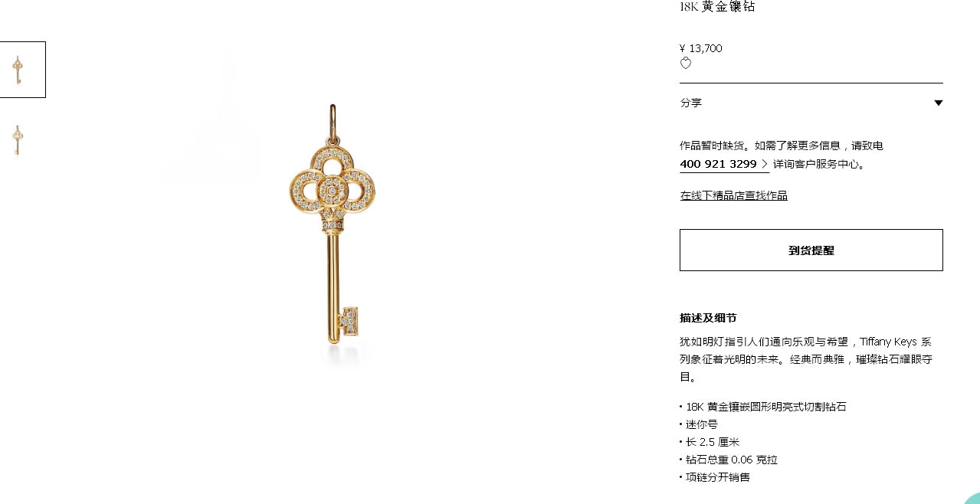Click the 描述及细节 section heading

click(x=708, y=318)
